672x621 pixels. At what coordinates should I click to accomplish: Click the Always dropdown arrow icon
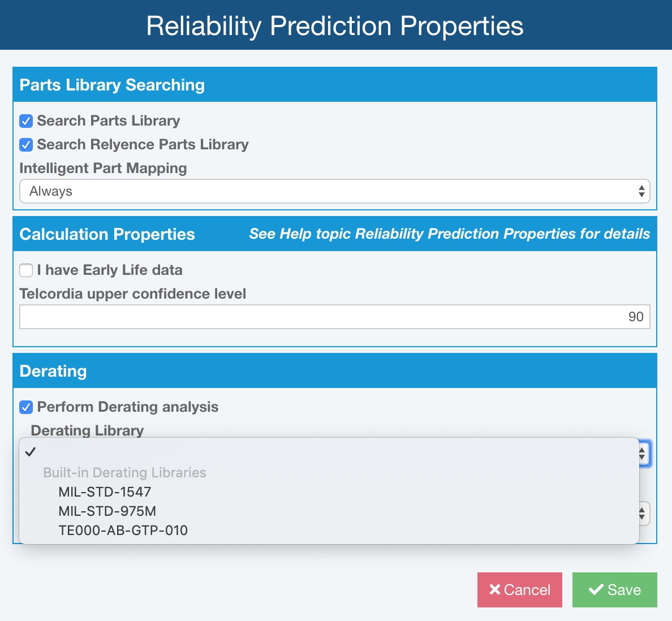pyautogui.click(x=641, y=192)
